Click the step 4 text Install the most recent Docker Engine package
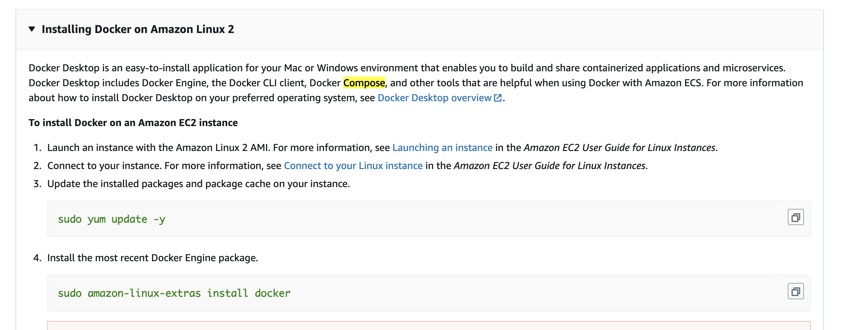This screenshot has height=330, width=868. pyautogui.click(x=153, y=258)
